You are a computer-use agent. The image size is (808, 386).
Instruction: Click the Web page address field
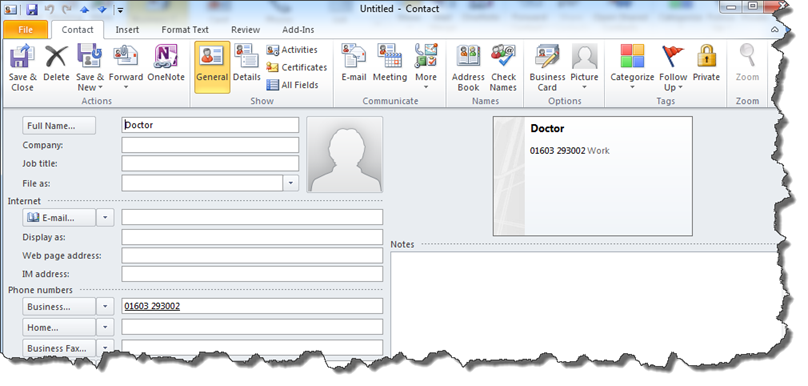pyautogui.click(x=252, y=256)
